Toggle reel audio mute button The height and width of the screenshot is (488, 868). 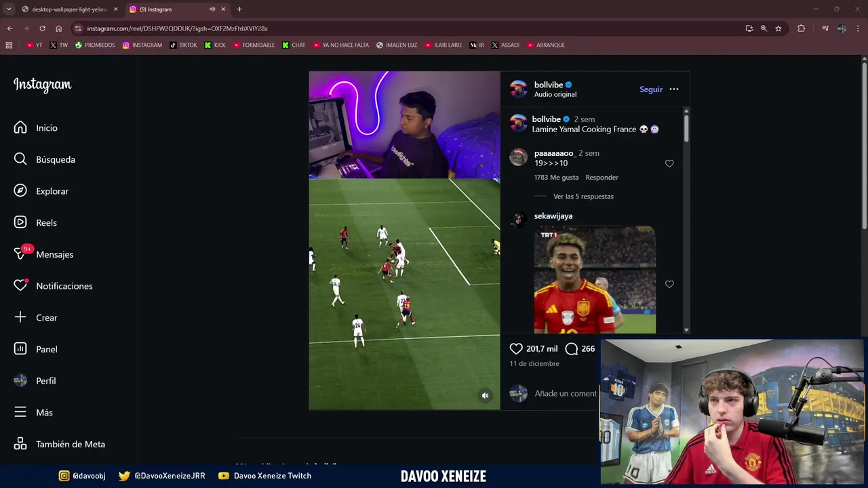click(485, 395)
